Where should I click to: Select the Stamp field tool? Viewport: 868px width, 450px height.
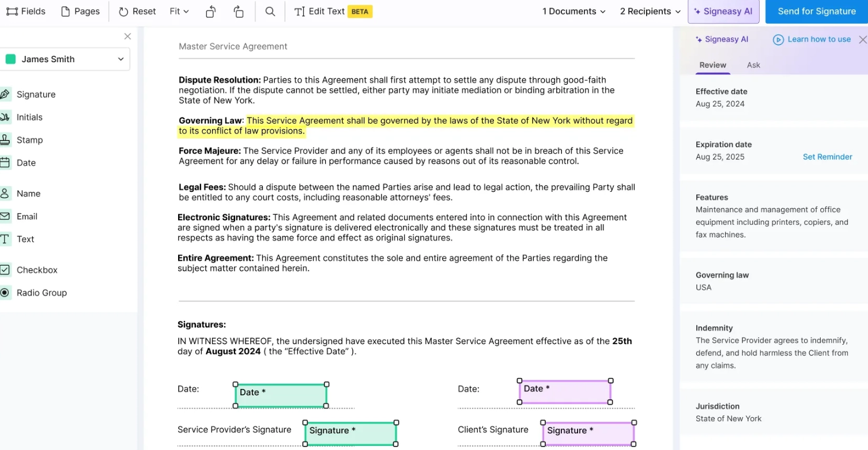click(x=29, y=139)
